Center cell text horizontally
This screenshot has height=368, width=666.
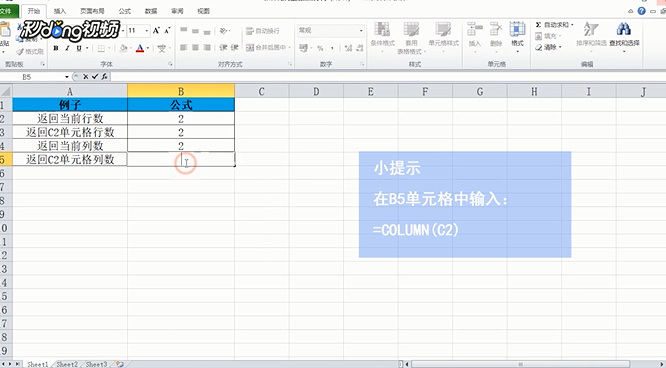(195, 48)
